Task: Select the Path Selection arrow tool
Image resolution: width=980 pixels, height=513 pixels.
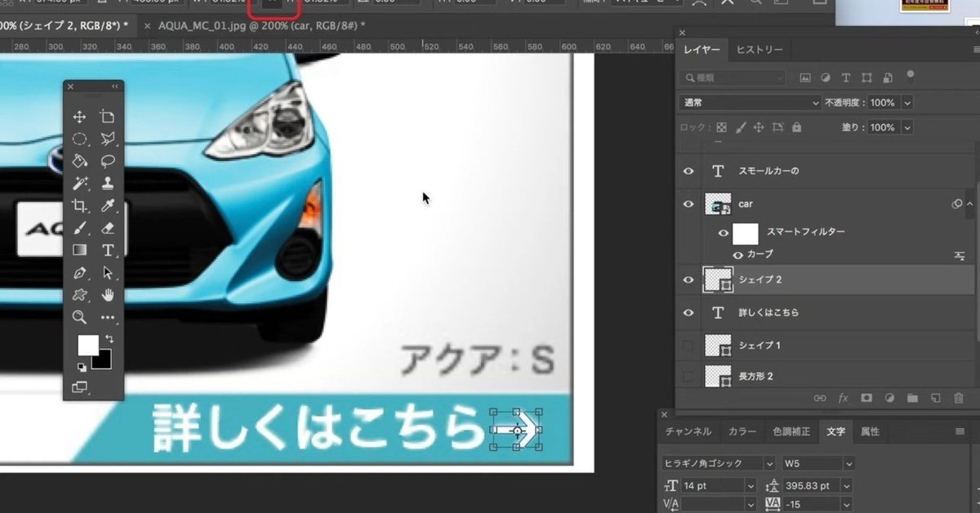Action: [x=107, y=273]
